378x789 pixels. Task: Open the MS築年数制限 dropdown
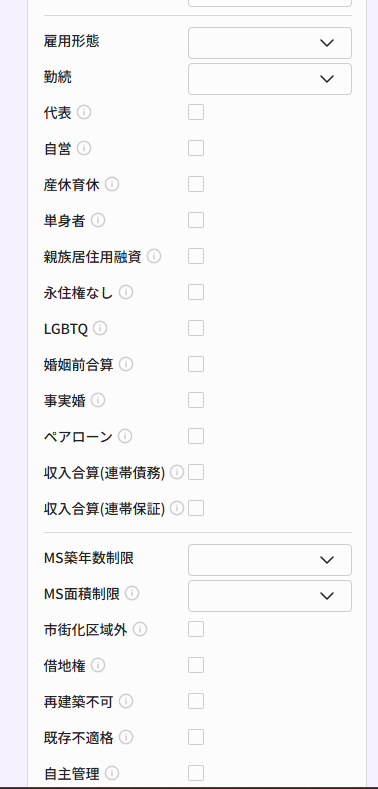click(x=270, y=560)
